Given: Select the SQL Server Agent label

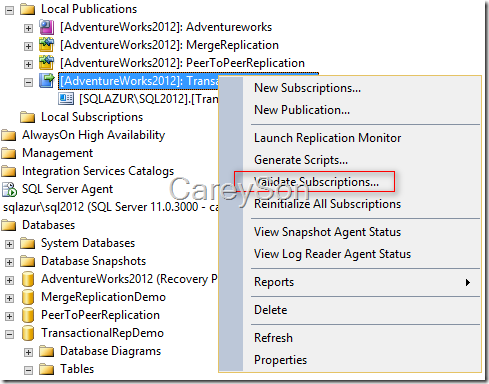Looking at the screenshot, I should coord(67,189).
